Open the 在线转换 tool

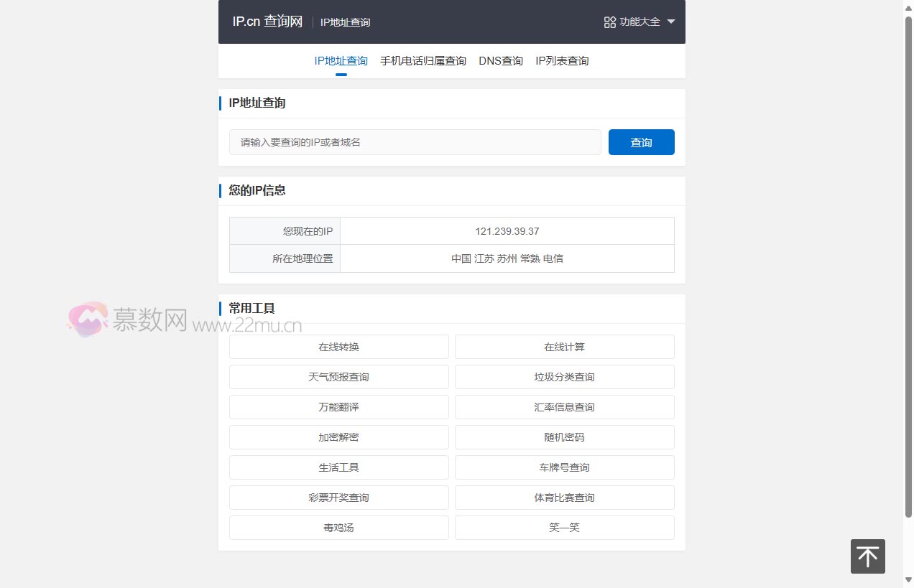[x=338, y=347]
